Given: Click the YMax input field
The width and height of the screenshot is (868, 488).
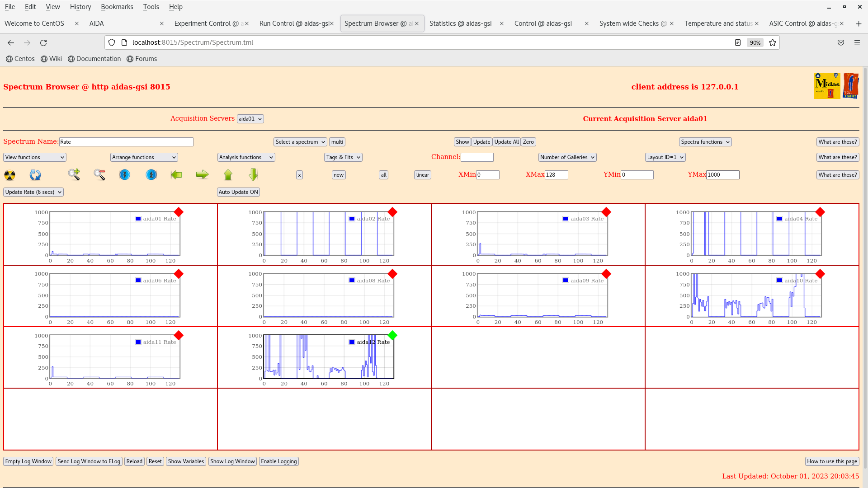Looking at the screenshot, I should [722, 175].
